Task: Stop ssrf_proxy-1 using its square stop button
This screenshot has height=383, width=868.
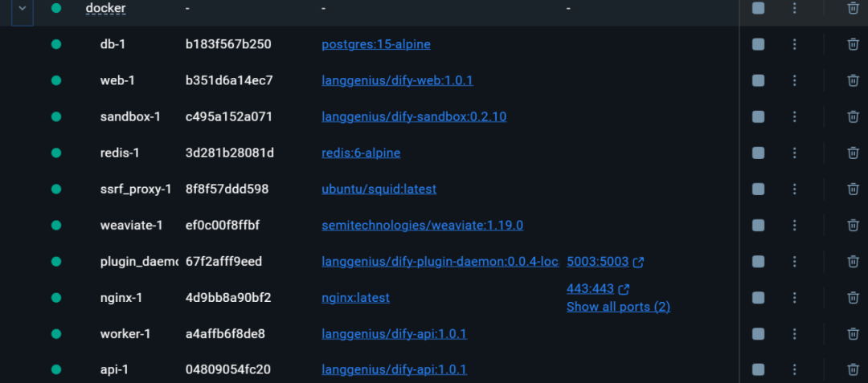Action: point(759,189)
